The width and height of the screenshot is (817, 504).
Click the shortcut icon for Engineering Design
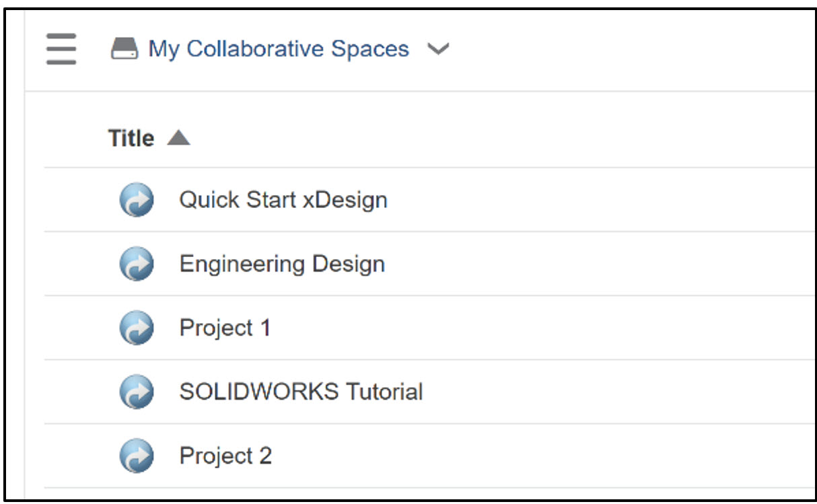(137, 263)
